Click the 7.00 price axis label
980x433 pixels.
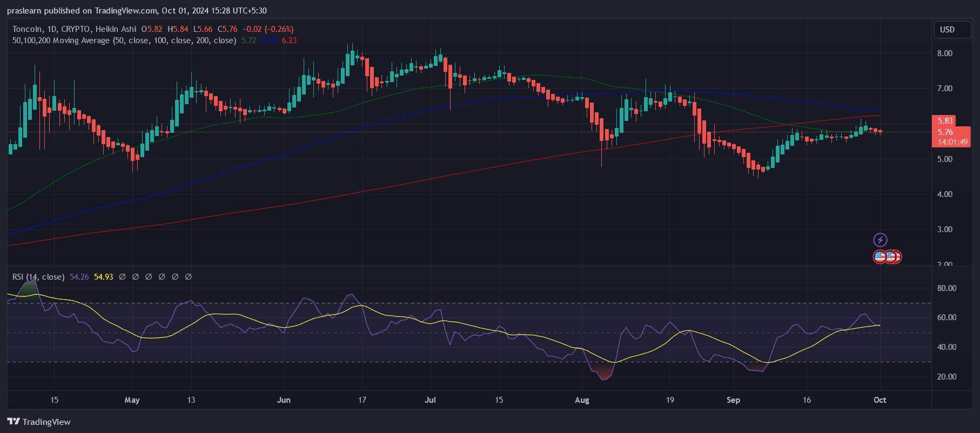point(945,89)
